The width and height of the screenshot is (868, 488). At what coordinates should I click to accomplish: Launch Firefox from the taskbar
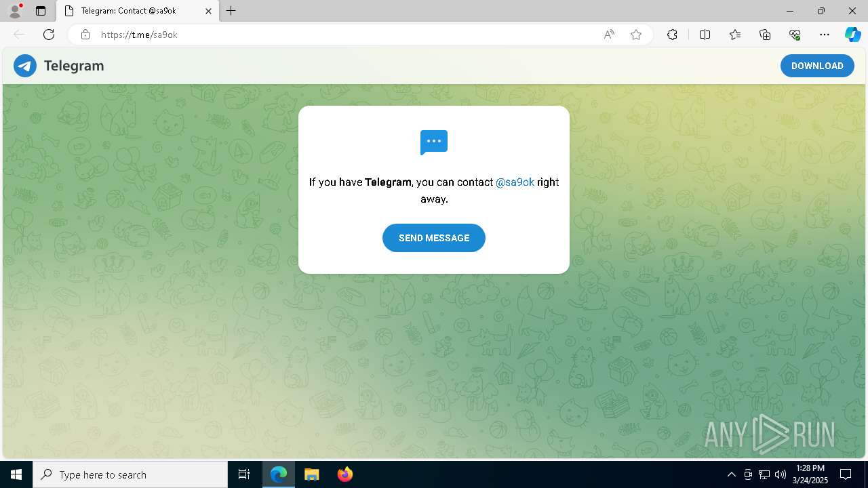click(x=344, y=474)
